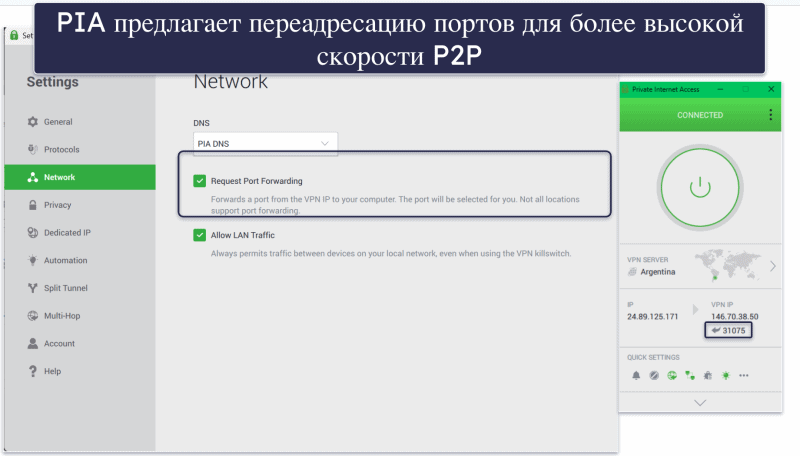Open the General settings section
Viewport: 800px width, 456px height.
[80, 122]
